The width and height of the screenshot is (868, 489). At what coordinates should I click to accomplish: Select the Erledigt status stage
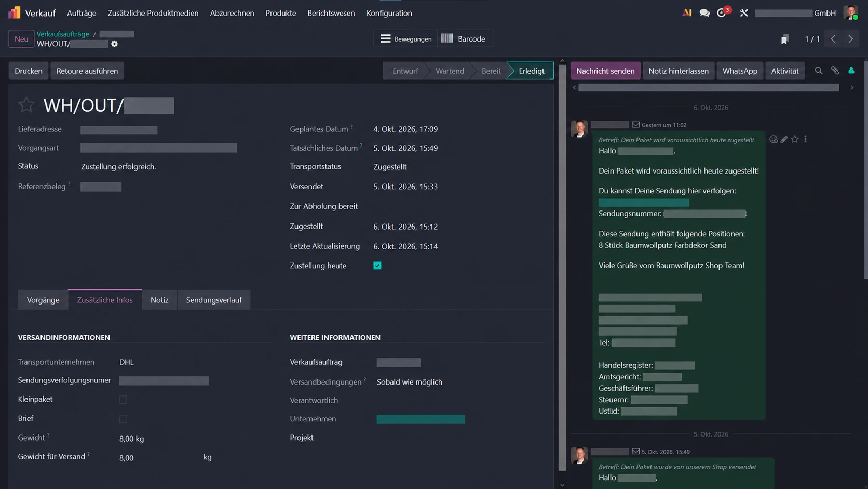[532, 71]
